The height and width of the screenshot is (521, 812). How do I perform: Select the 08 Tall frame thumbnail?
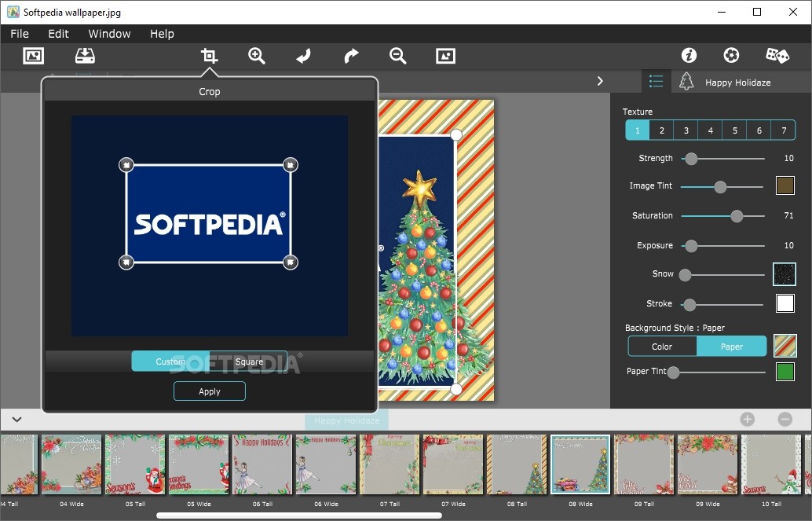tap(517, 464)
